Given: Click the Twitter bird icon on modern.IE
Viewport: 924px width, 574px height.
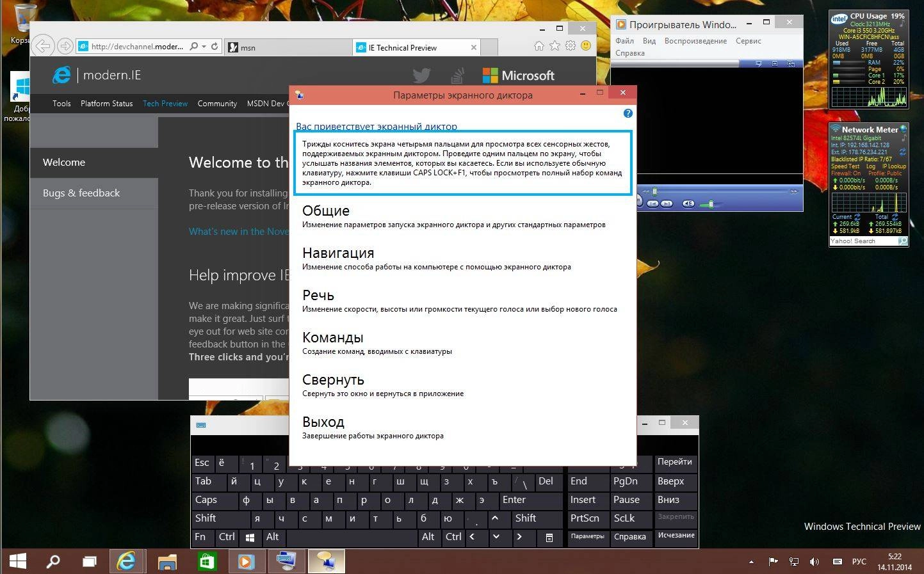Looking at the screenshot, I should [x=421, y=76].
